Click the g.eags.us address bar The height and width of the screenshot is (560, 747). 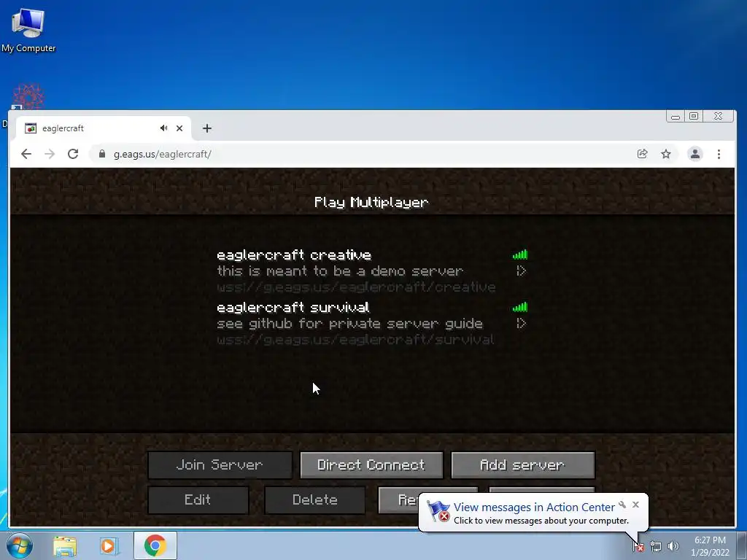click(362, 154)
